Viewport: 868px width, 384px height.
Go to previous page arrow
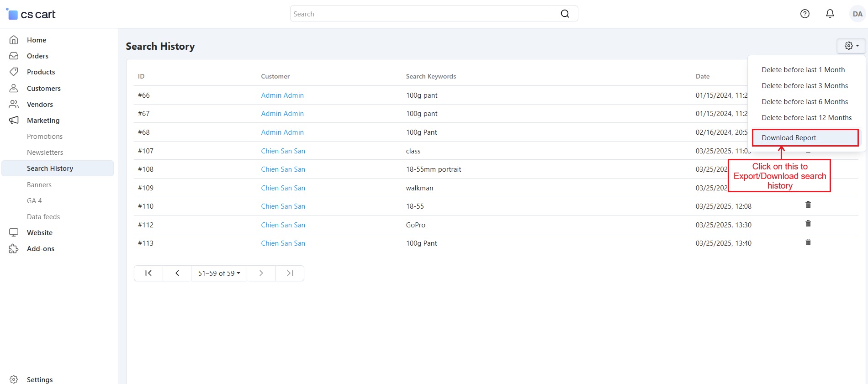click(177, 273)
